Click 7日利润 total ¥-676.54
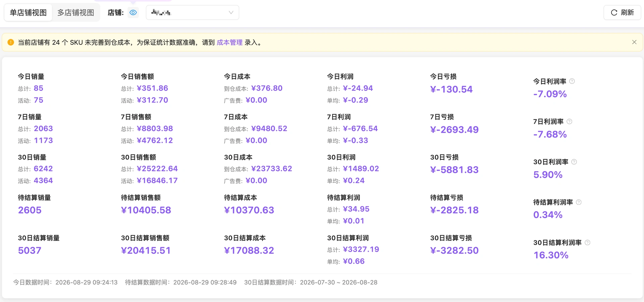The width and height of the screenshot is (644, 302). tap(361, 129)
